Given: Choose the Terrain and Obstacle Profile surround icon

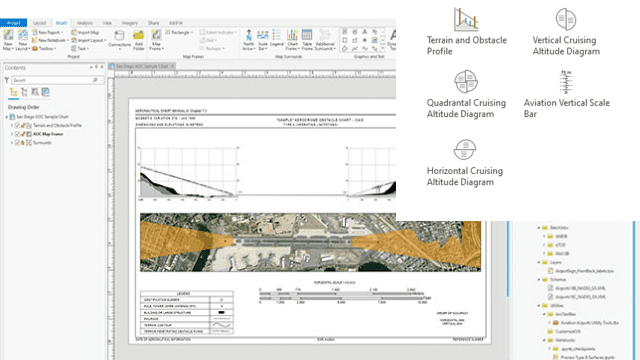Looking at the screenshot, I should pyautogui.click(x=466, y=19).
